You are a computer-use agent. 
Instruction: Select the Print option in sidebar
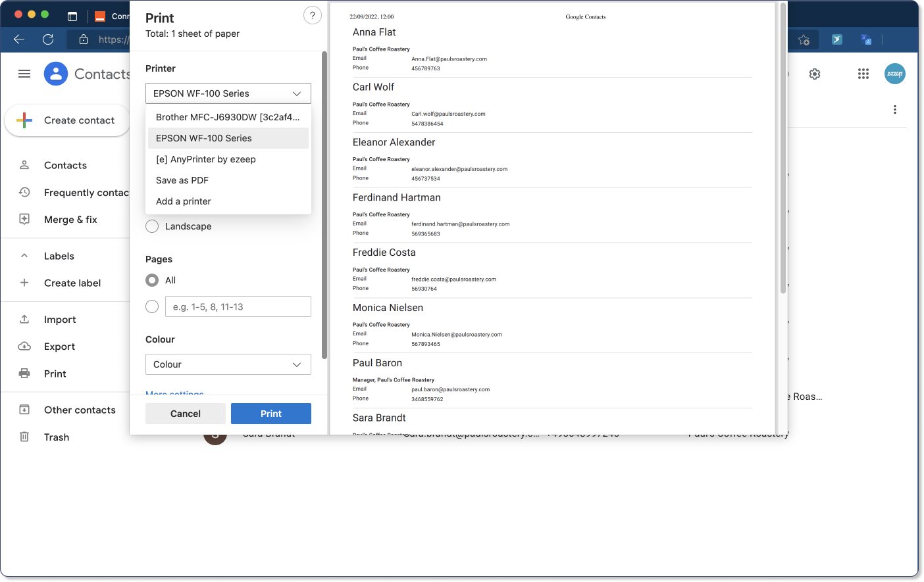coord(55,373)
